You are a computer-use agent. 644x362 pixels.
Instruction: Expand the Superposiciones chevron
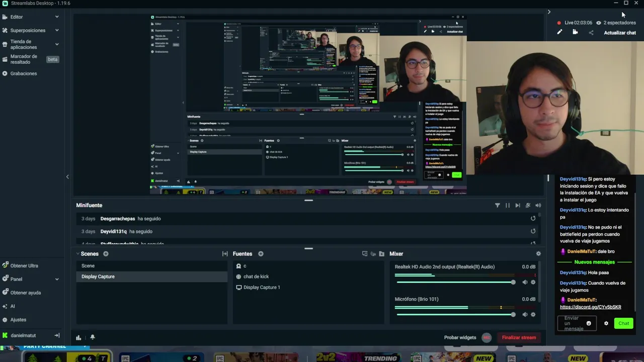[57, 30]
